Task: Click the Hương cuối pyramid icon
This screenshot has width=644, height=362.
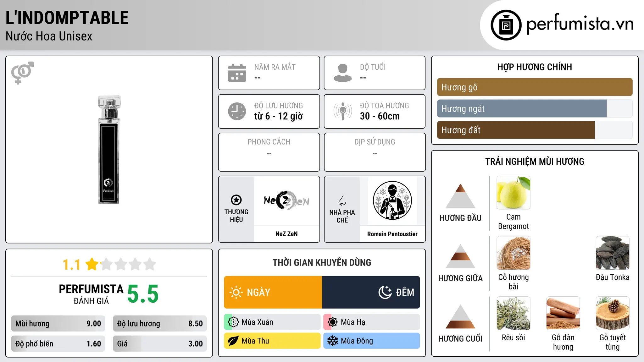Action: point(460,316)
